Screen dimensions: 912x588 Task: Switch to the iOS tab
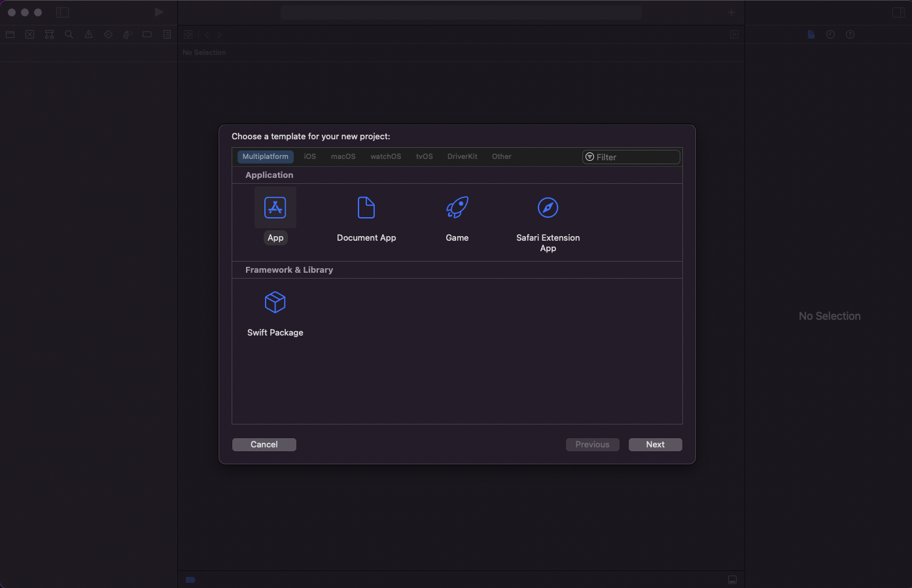pos(310,157)
